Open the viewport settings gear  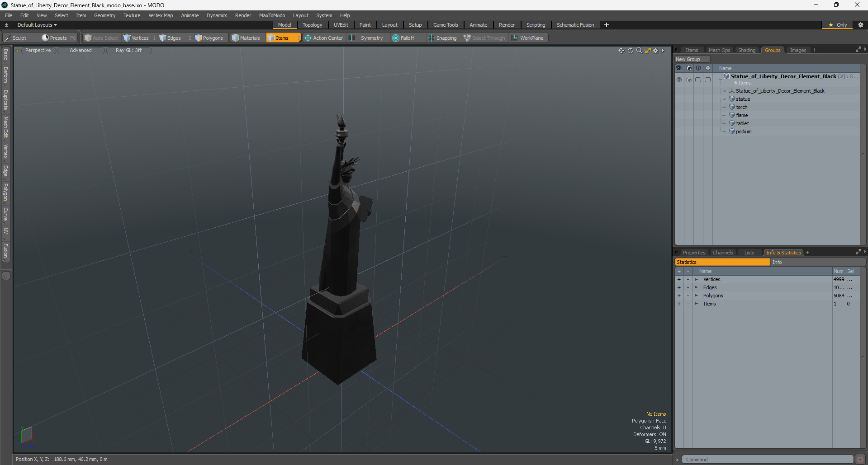[655, 51]
